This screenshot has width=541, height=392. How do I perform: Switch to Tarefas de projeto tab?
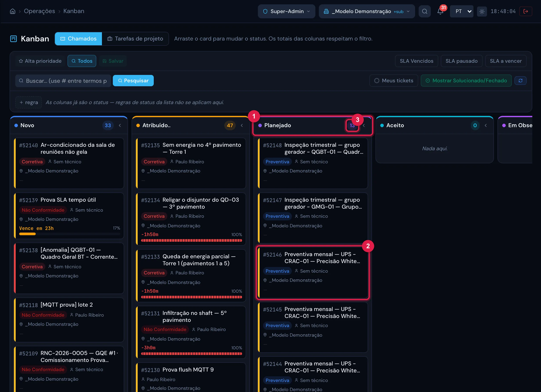pos(135,39)
